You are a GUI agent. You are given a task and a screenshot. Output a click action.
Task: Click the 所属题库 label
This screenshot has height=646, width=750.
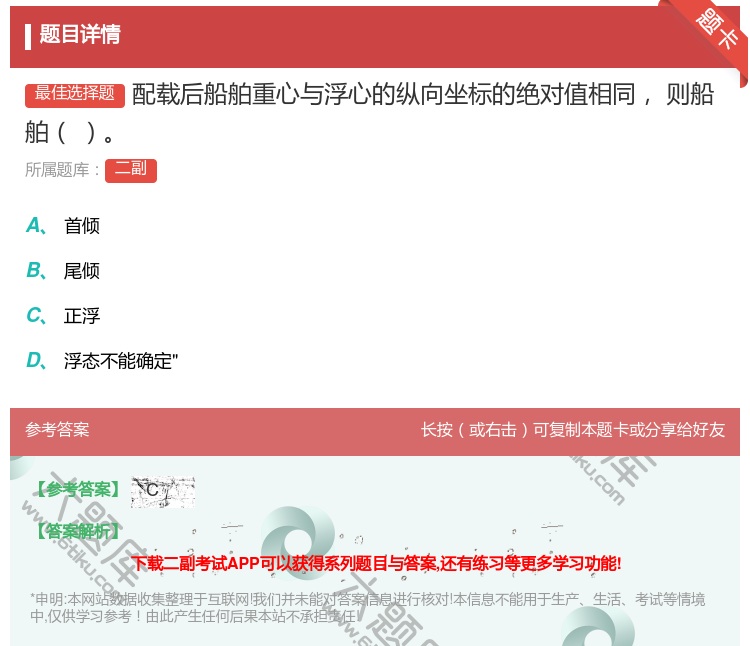point(62,170)
